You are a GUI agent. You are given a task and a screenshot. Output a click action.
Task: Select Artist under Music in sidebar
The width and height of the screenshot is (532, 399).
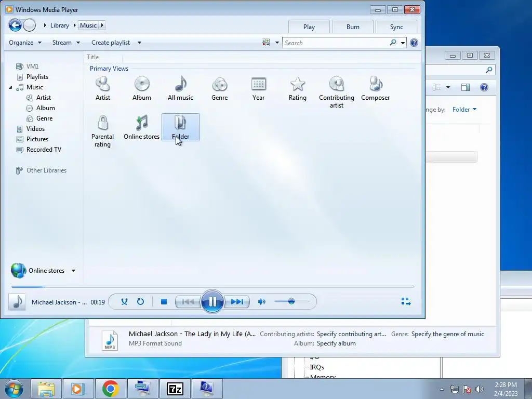[x=44, y=98]
